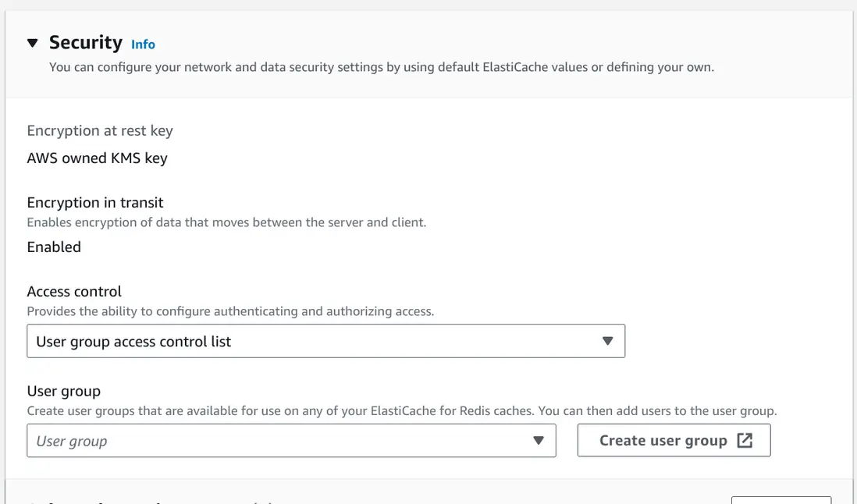Click the User group placeholder field

[x=273, y=441]
